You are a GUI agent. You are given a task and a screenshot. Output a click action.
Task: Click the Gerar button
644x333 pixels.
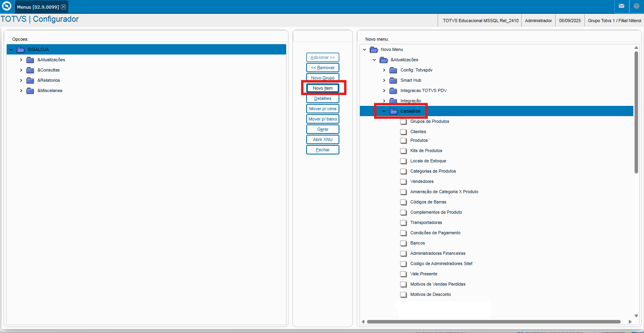pyautogui.click(x=323, y=129)
